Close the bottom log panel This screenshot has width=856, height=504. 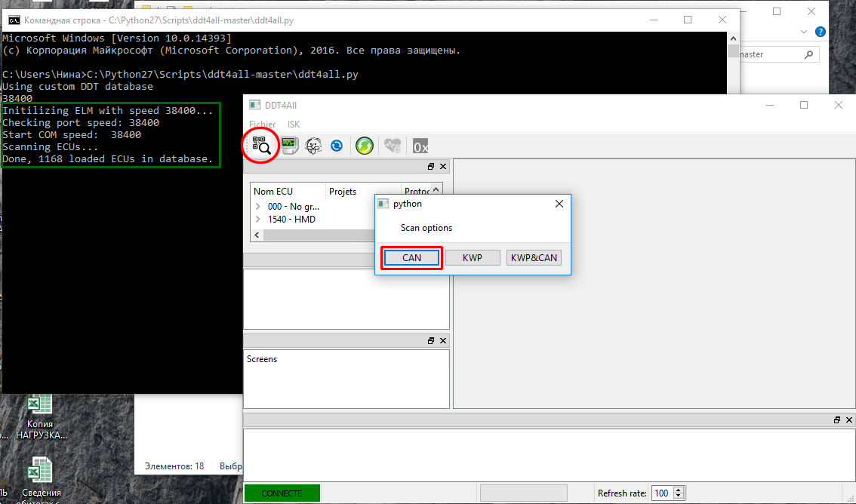pos(849,420)
